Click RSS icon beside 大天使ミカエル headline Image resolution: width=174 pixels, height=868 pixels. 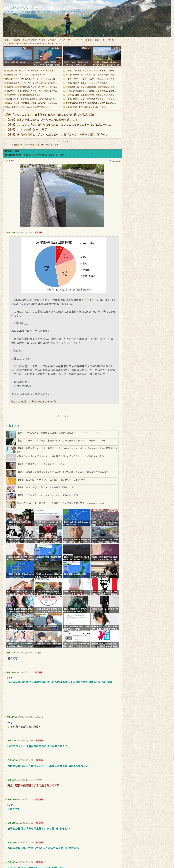5,79
